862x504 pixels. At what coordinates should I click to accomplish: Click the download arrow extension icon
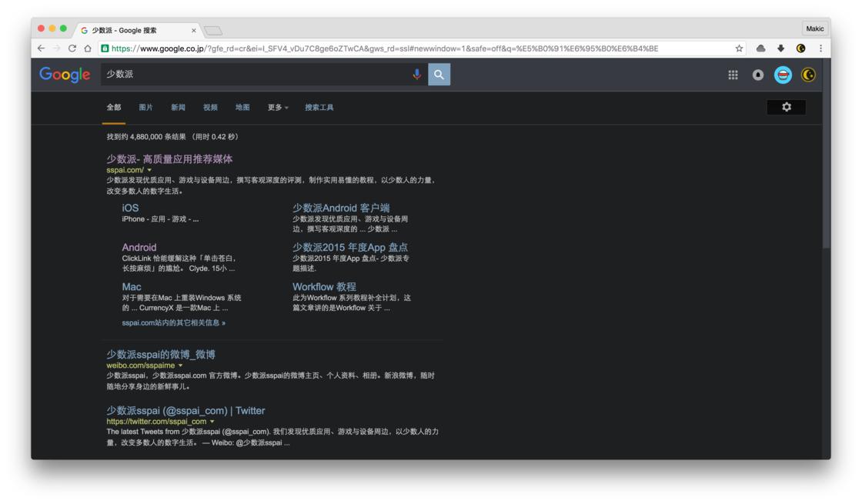(x=780, y=48)
